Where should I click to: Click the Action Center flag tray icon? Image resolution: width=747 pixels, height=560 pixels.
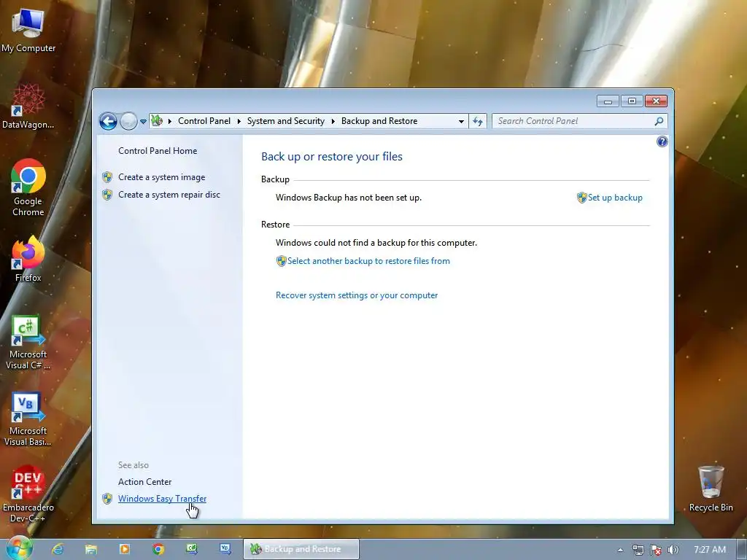[x=656, y=550]
